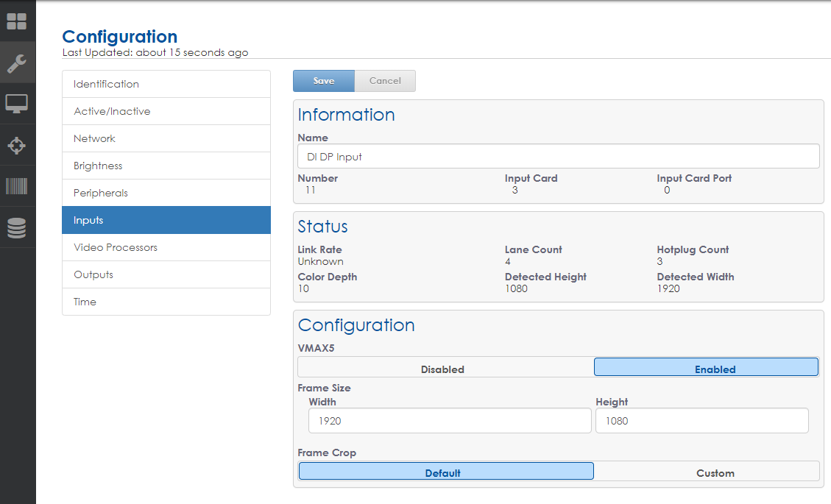Click the Name text field
Image resolution: width=831 pixels, height=504 pixels.
[x=558, y=157]
